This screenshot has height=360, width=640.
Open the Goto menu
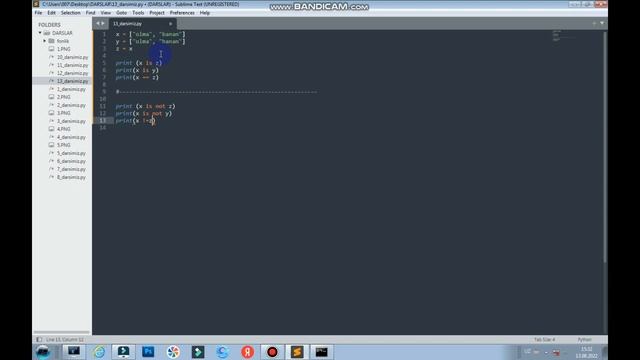point(121,13)
